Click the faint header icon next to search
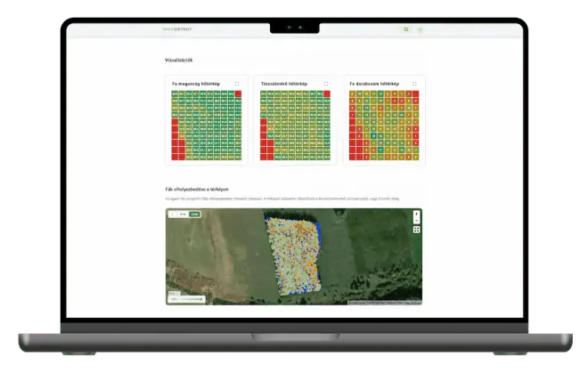Screen dimensions: 588x373 tap(421, 29)
